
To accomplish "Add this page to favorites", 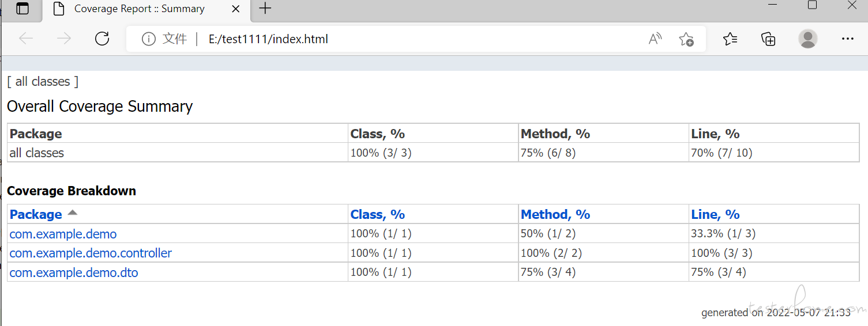I will [686, 39].
